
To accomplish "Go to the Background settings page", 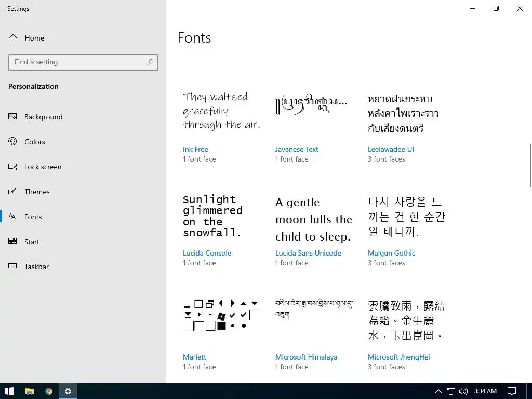I will click(83, 117).
